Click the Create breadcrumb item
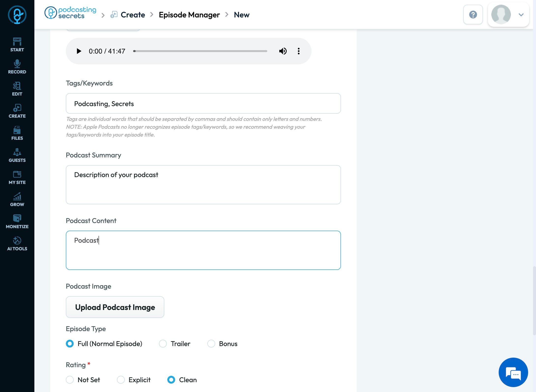 coord(133,15)
